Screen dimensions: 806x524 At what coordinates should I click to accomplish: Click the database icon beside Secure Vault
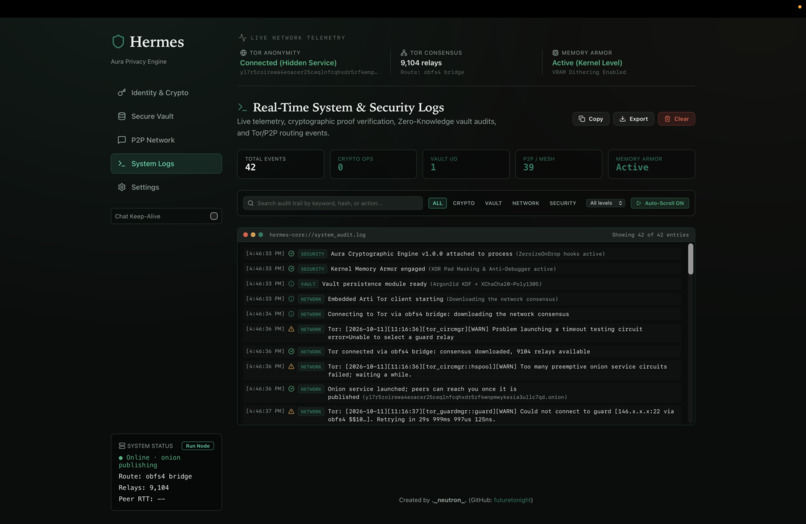click(122, 116)
